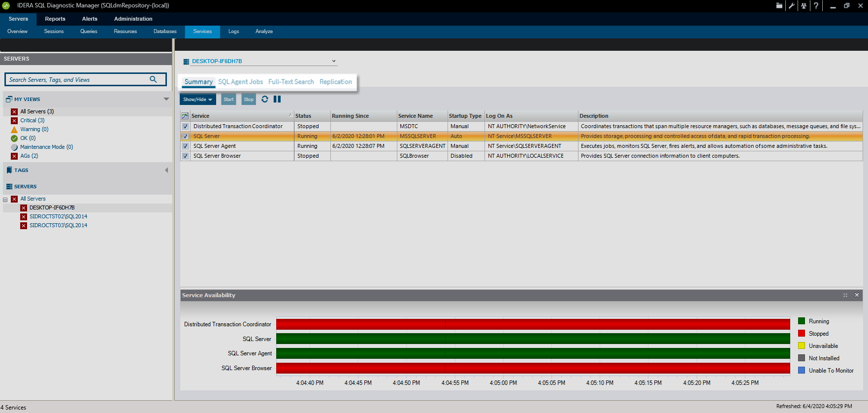
Task: Click the Stop button
Action: pos(249,99)
